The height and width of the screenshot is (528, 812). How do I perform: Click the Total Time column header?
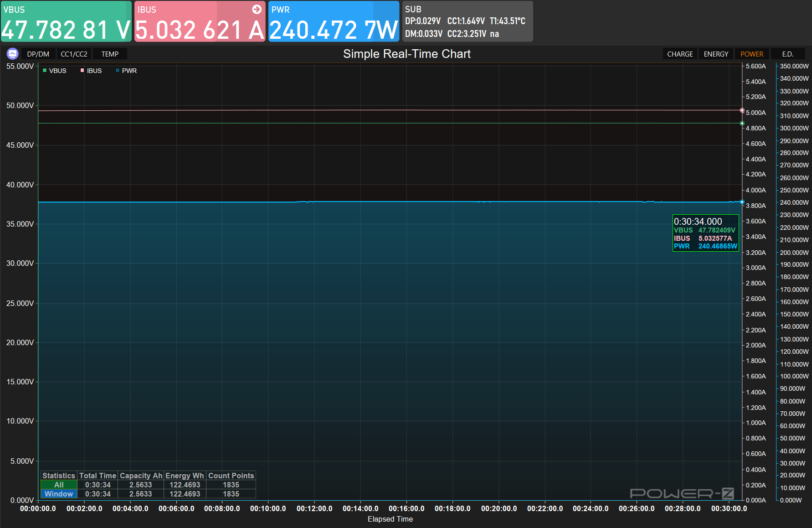(98, 476)
